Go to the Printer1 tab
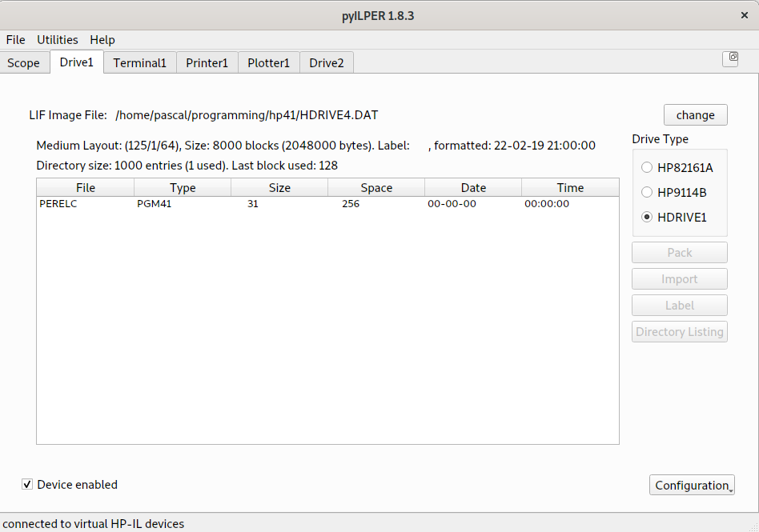Image resolution: width=759 pixels, height=532 pixels. pyautogui.click(x=207, y=63)
